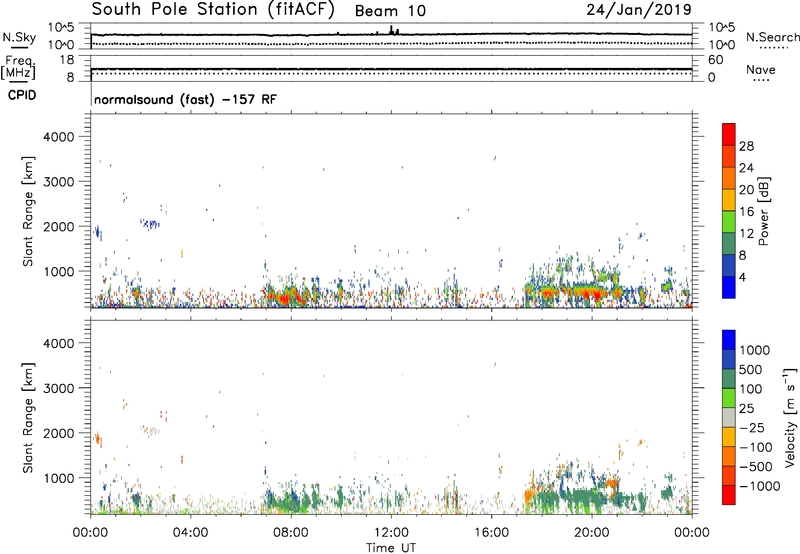
Task: Click the '08:00' time tick label
Action: tap(291, 533)
